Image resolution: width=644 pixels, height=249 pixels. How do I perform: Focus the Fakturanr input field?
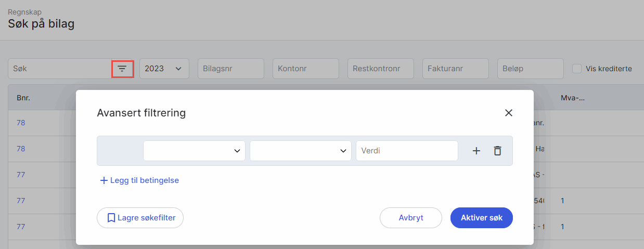coord(455,69)
